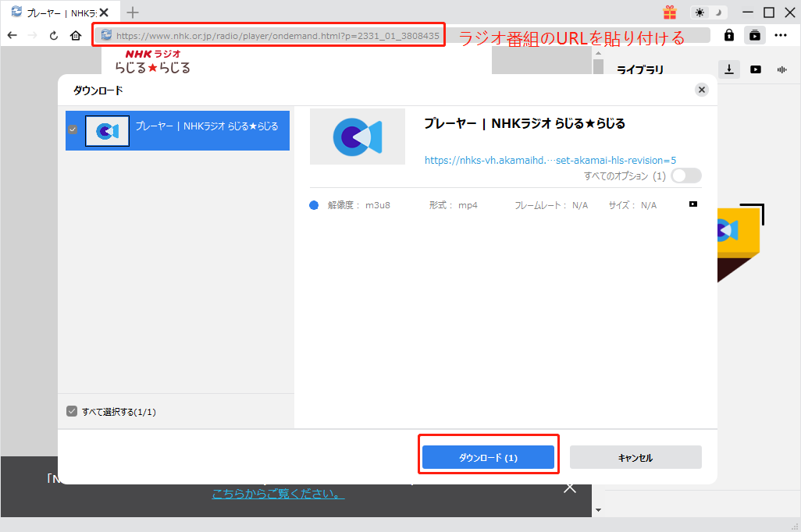Open the home page icon
This screenshot has width=801, height=532.
(x=76, y=35)
